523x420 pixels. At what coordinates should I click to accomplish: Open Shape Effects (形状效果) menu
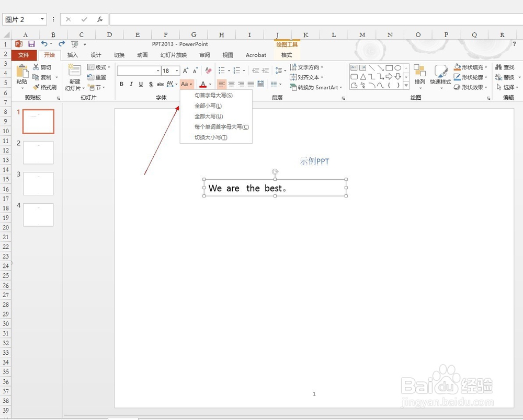[471, 87]
